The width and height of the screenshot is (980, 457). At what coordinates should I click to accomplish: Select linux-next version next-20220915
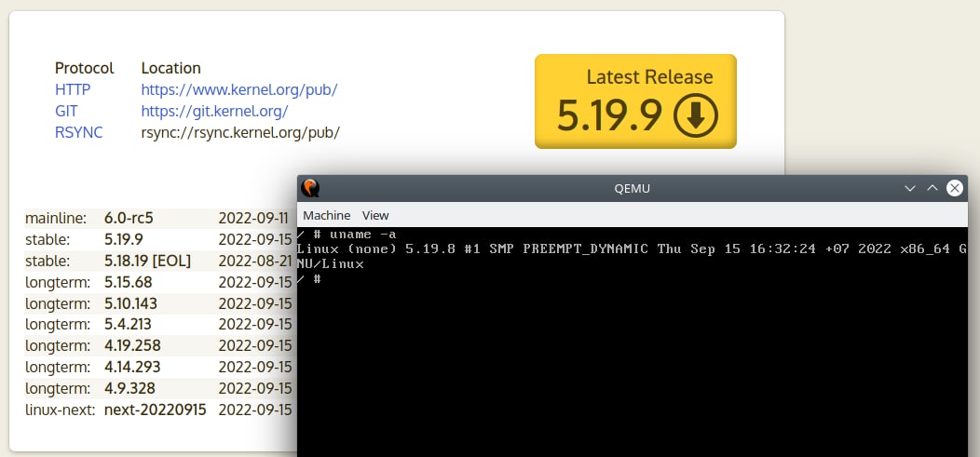pyautogui.click(x=155, y=410)
